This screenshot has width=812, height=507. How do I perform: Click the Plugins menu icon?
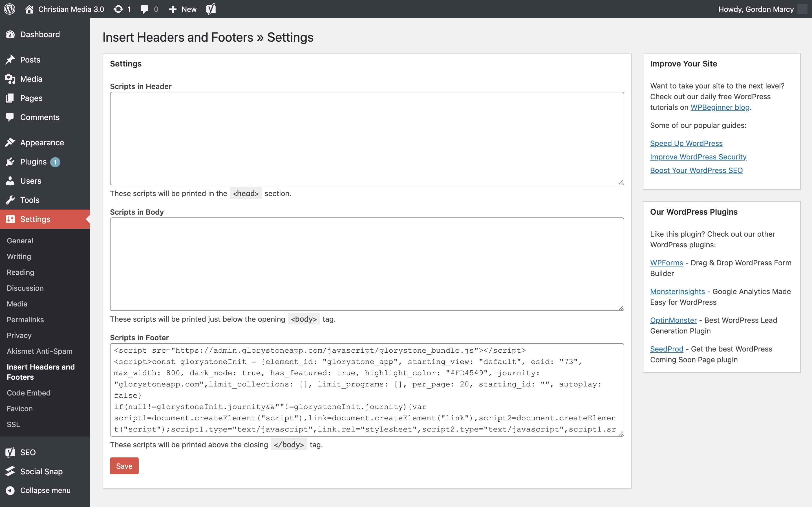[x=10, y=161]
